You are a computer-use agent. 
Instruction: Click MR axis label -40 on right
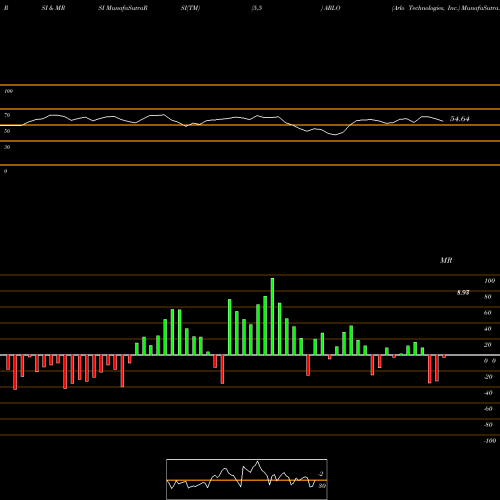[x=488, y=393]
